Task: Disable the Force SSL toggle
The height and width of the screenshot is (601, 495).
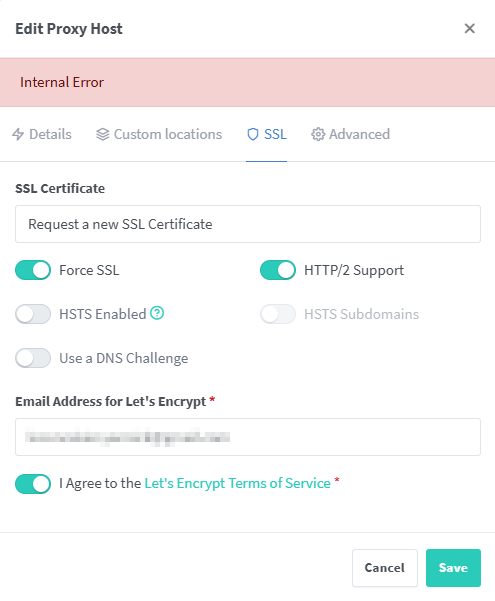Action: pos(33,270)
